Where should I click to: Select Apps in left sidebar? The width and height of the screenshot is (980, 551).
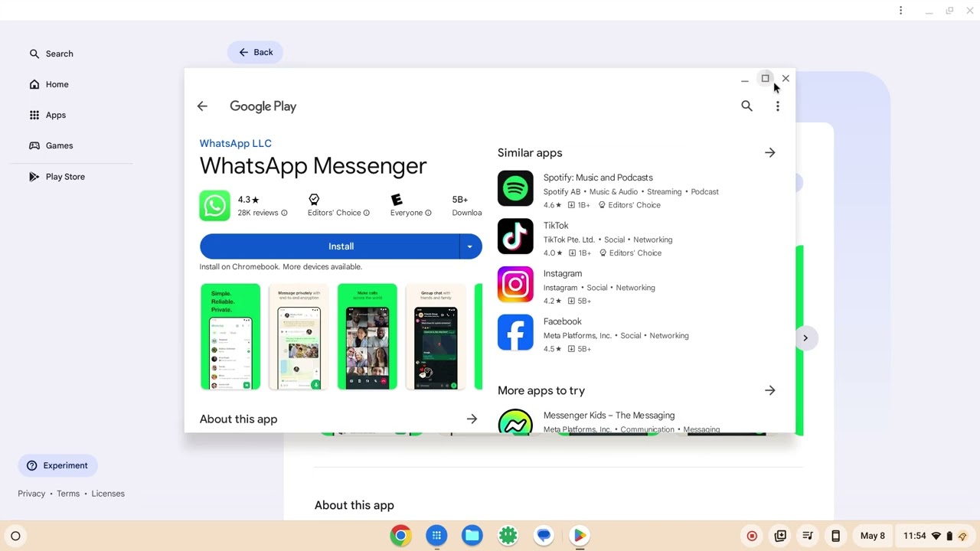(47, 115)
